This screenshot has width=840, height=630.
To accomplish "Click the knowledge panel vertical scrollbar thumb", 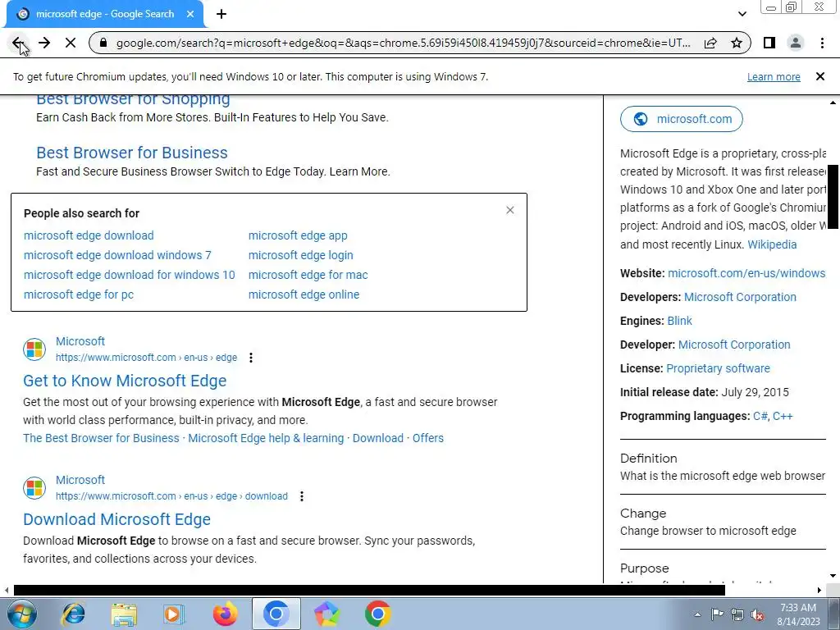I will click(x=833, y=197).
